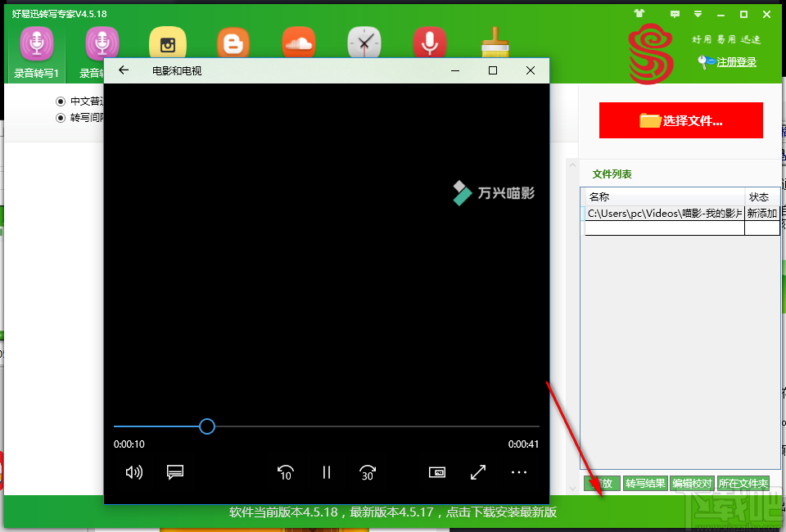786x532 pixels.
Task: Enter full screen with the expand arrows
Action: pyautogui.click(x=477, y=472)
